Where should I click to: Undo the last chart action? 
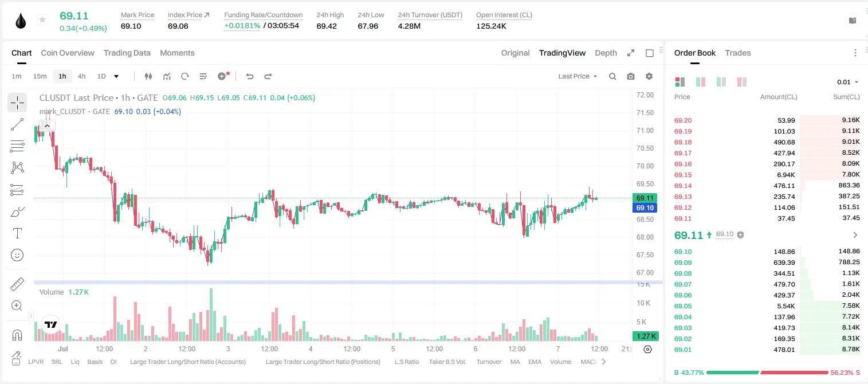pyautogui.click(x=249, y=76)
